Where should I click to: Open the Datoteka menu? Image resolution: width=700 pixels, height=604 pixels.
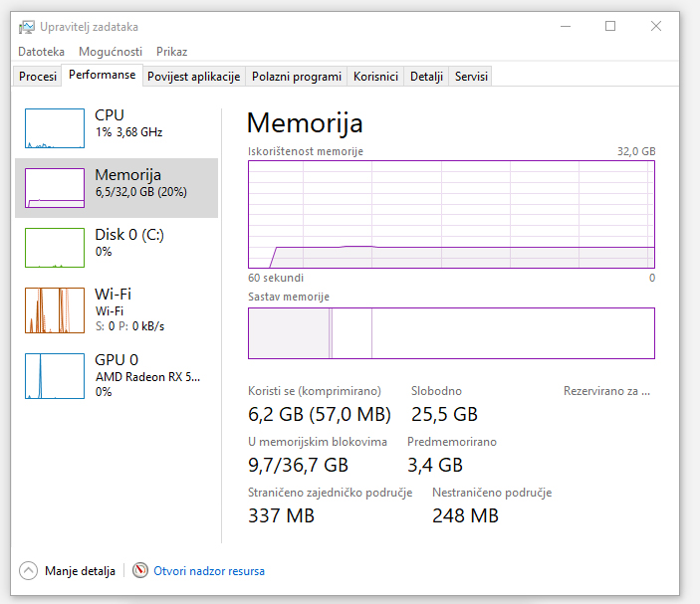[41, 52]
